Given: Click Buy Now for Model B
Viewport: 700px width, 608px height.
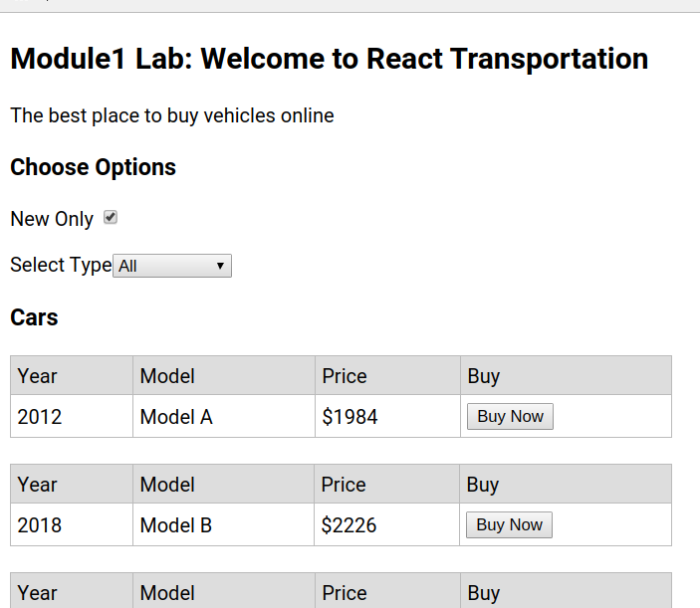Looking at the screenshot, I should (x=509, y=525).
